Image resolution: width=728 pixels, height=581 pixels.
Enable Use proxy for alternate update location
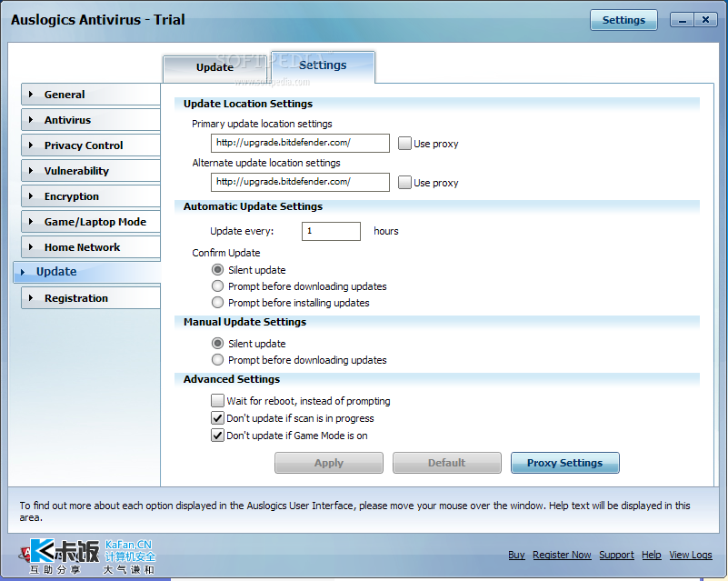click(x=404, y=182)
